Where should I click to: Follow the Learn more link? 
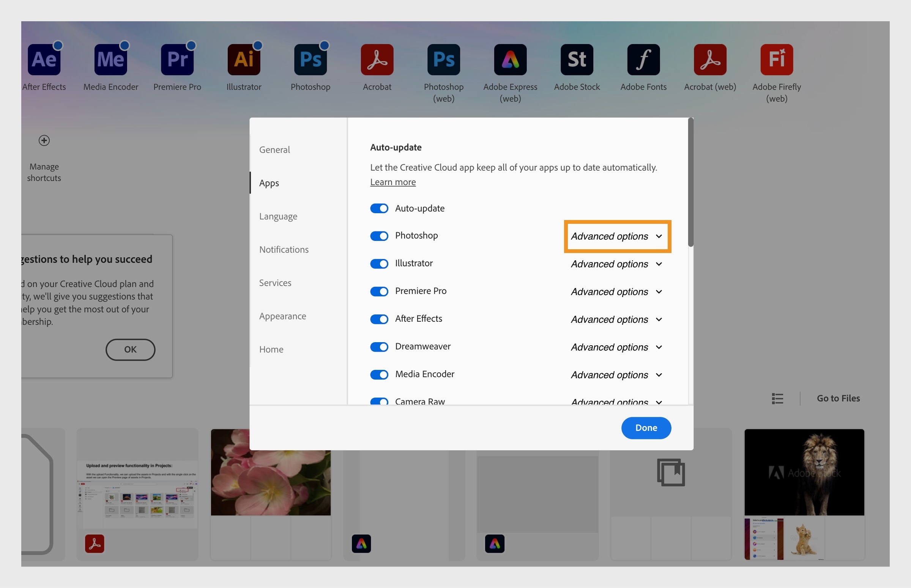[x=392, y=182]
